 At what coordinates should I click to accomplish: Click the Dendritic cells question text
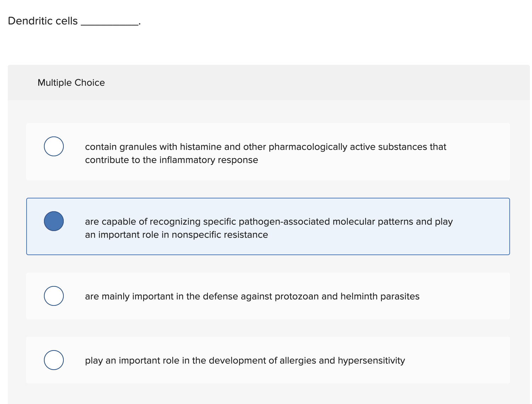[x=43, y=21]
